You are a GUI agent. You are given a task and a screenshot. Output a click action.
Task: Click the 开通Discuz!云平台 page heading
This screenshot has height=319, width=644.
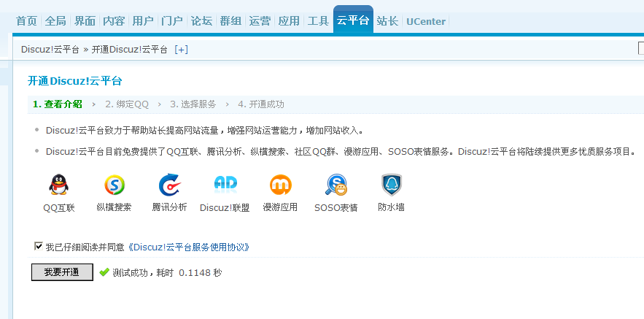[74, 81]
